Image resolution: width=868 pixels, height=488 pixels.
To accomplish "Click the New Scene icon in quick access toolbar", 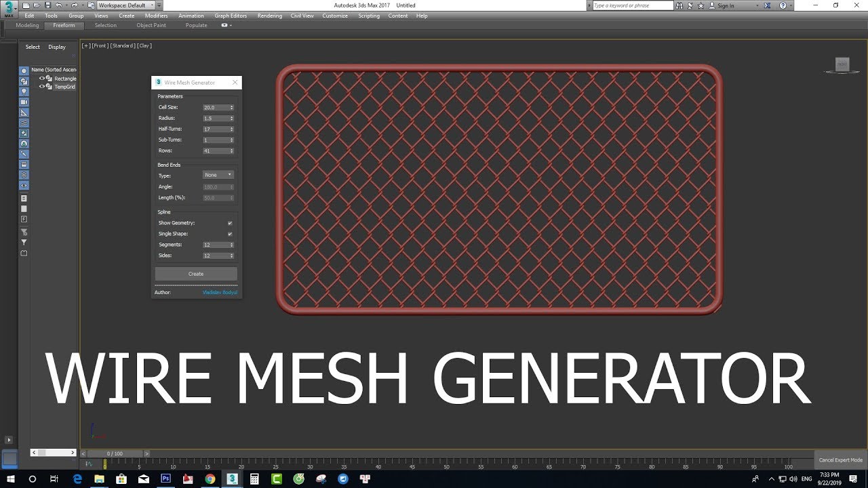I will pyautogui.click(x=26, y=5).
